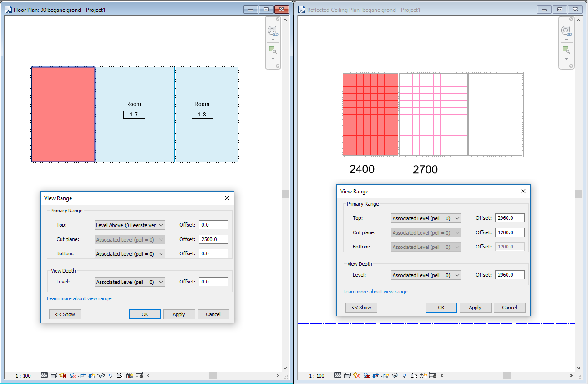Open View Depth Level dropdown in right dialog

(426, 275)
